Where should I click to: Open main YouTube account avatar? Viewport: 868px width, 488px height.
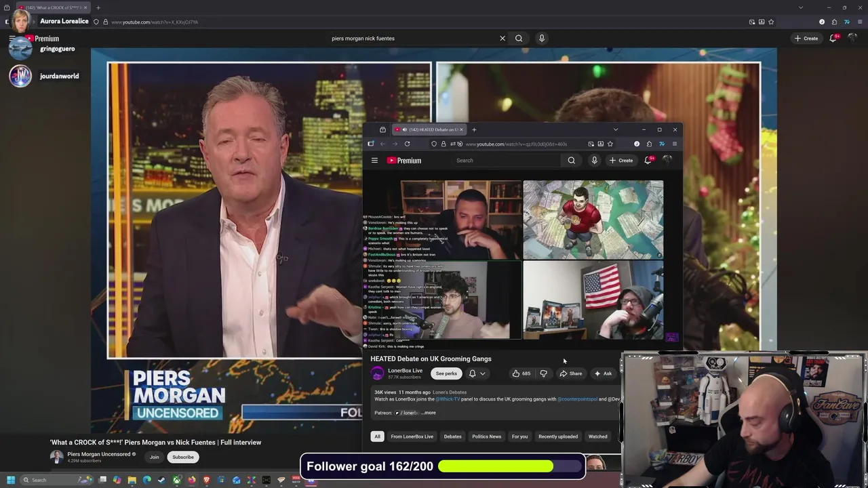852,39
